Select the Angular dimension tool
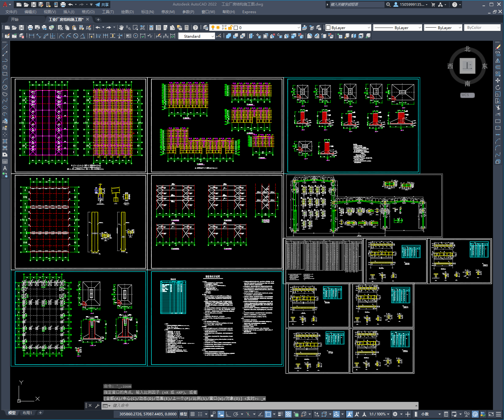 82,36
